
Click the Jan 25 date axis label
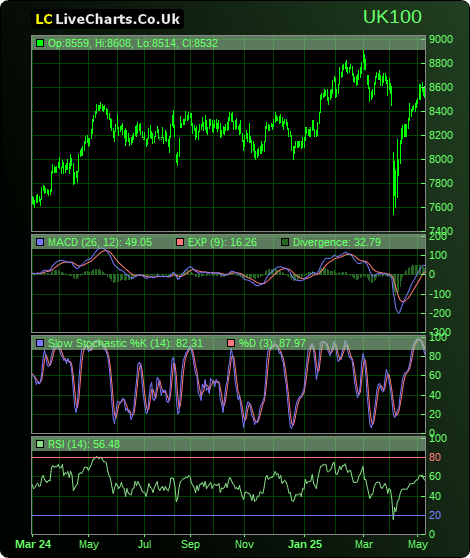coord(305,544)
